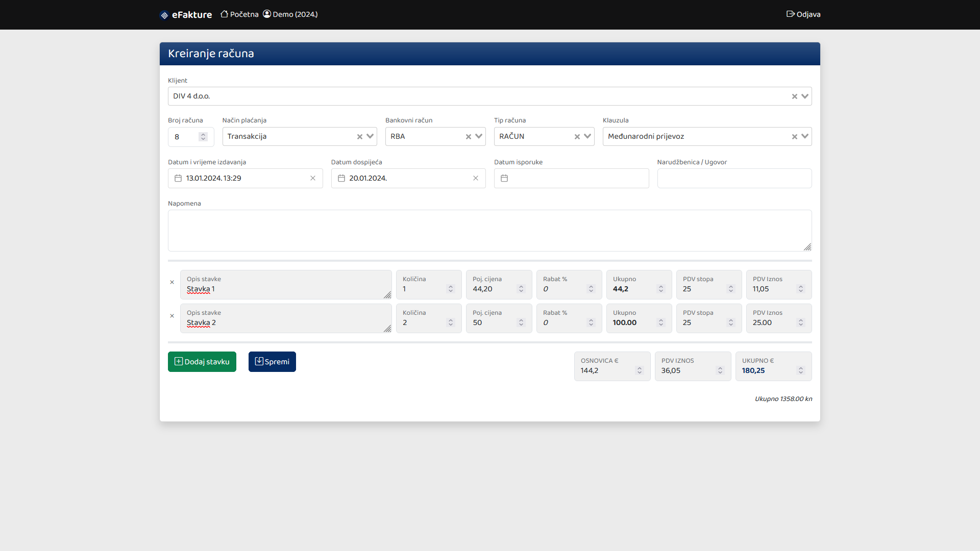Clear the Datum dospijeća date
Viewport: 980px width, 551px height.
click(476, 178)
